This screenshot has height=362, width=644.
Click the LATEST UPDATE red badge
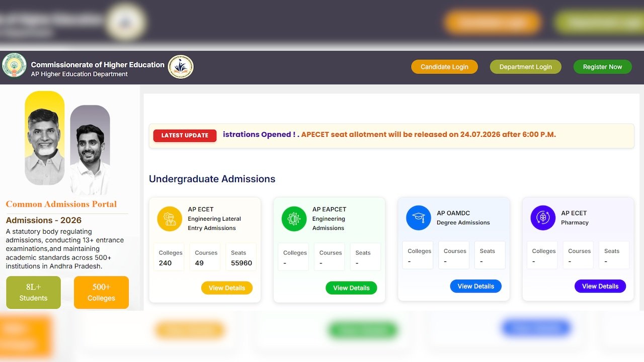point(185,135)
